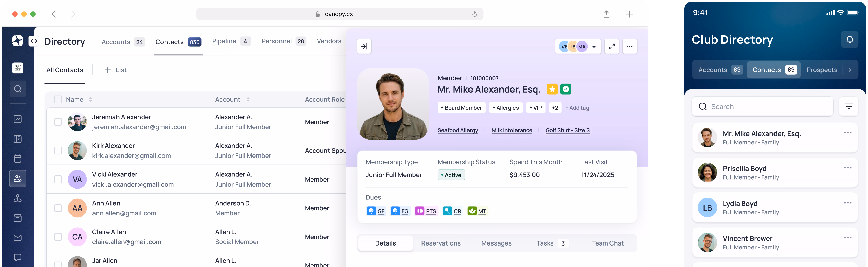Select the contacts people sidebar icon
The image size is (868, 267).
(17, 178)
